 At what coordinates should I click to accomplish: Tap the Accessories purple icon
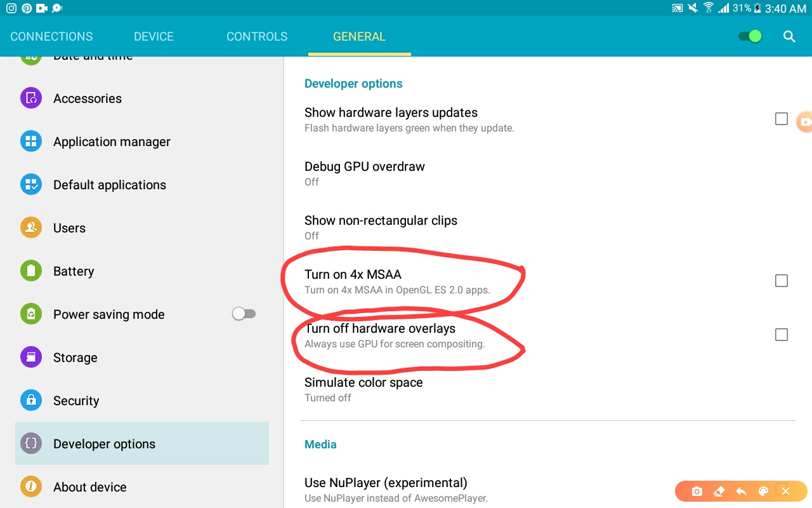31,98
